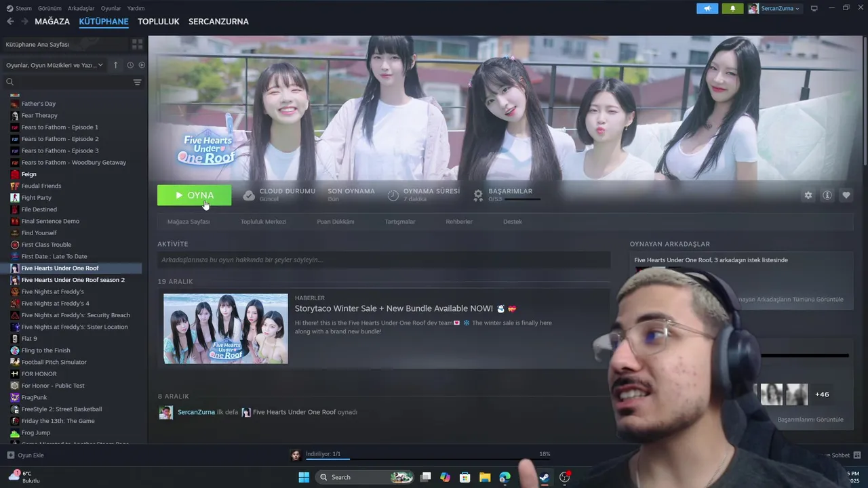The width and height of the screenshot is (868, 488).
Task: Open the Rehberler link
Action: (459, 222)
